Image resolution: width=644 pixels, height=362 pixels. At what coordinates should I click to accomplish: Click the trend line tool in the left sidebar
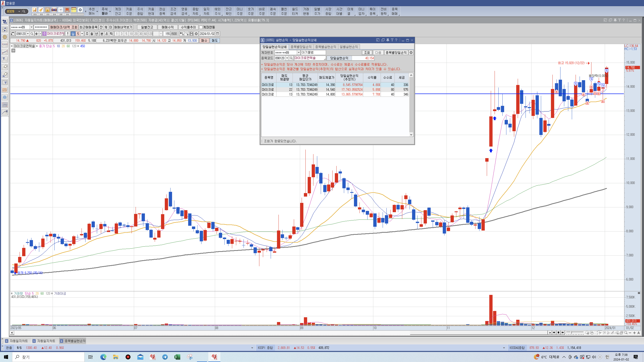(5, 52)
